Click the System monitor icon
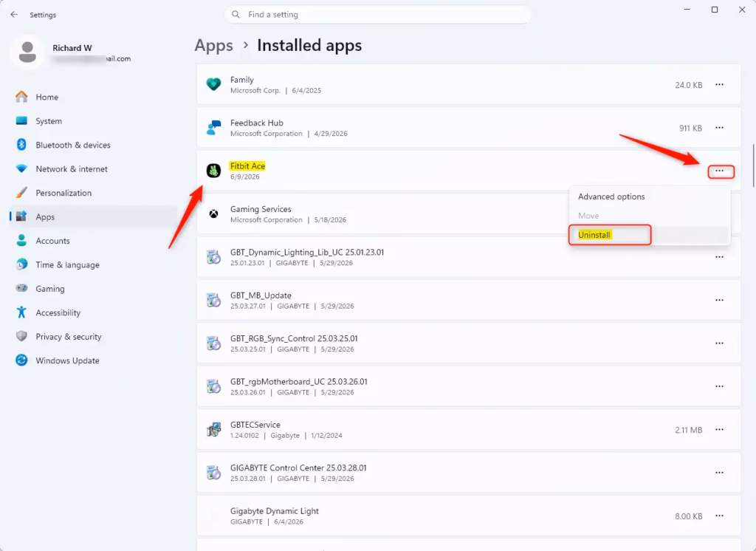Image resolution: width=756 pixels, height=551 pixels. click(x=21, y=120)
